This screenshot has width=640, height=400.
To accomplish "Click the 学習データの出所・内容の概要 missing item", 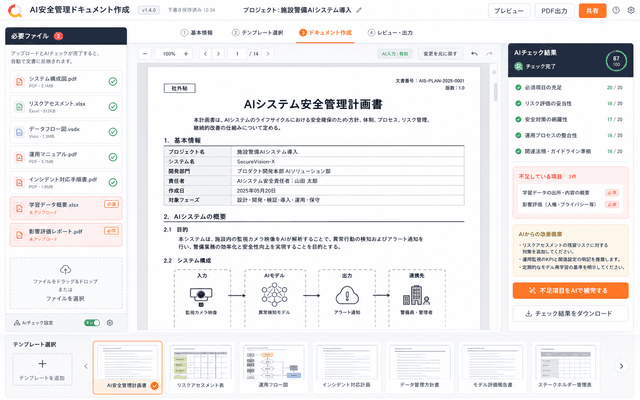I will (570, 193).
